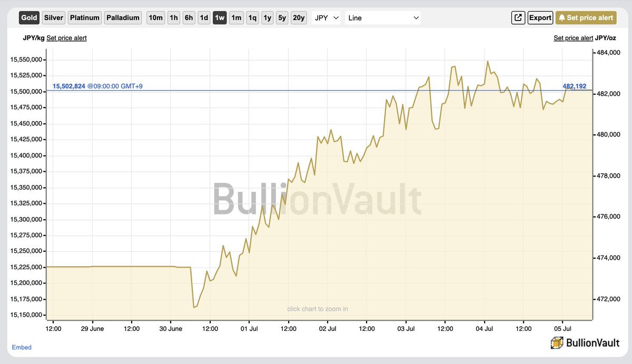Click the 15,450,000 axis value
Screen dimensions: 632x364
click(26, 124)
